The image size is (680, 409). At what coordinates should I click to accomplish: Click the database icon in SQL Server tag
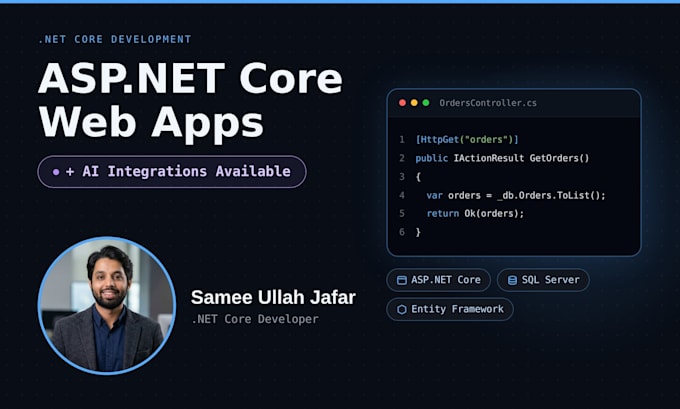point(512,280)
